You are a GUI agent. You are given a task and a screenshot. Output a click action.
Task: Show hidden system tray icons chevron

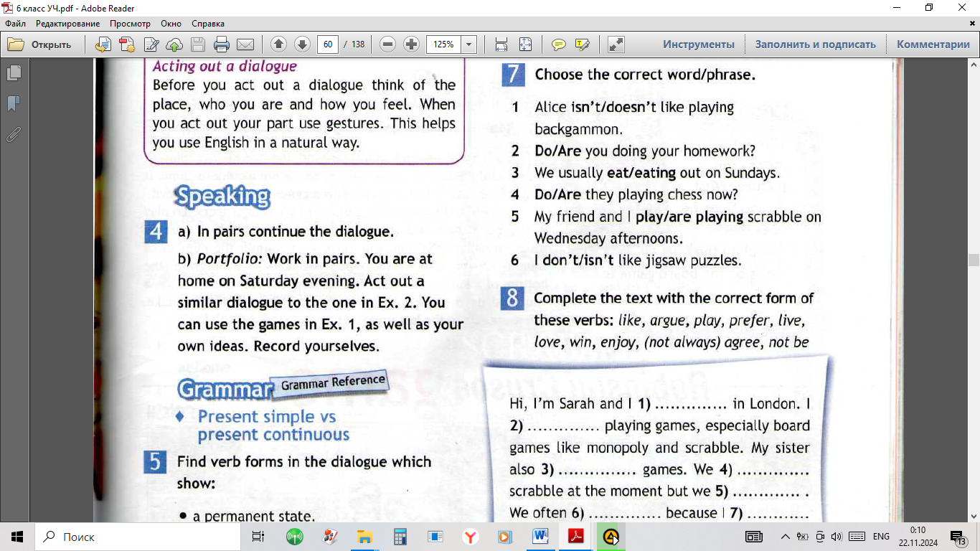click(x=785, y=537)
